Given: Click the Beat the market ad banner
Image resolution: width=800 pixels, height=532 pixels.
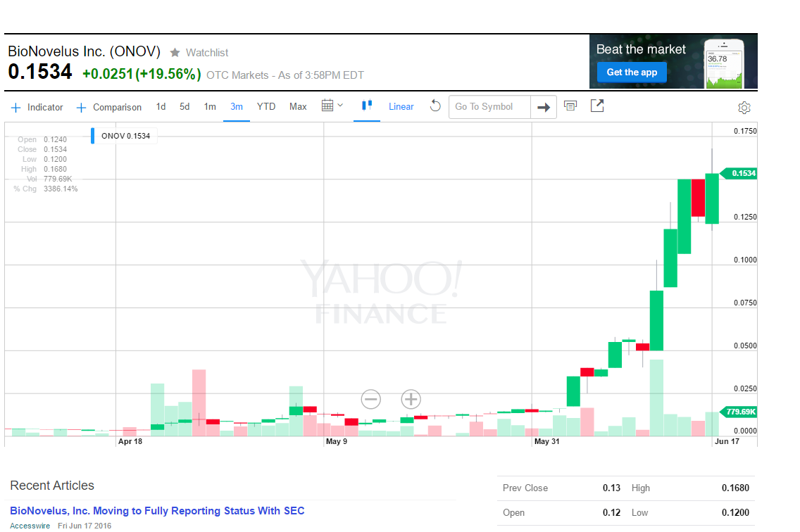Looking at the screenshot, I should [x=673, y=61].
